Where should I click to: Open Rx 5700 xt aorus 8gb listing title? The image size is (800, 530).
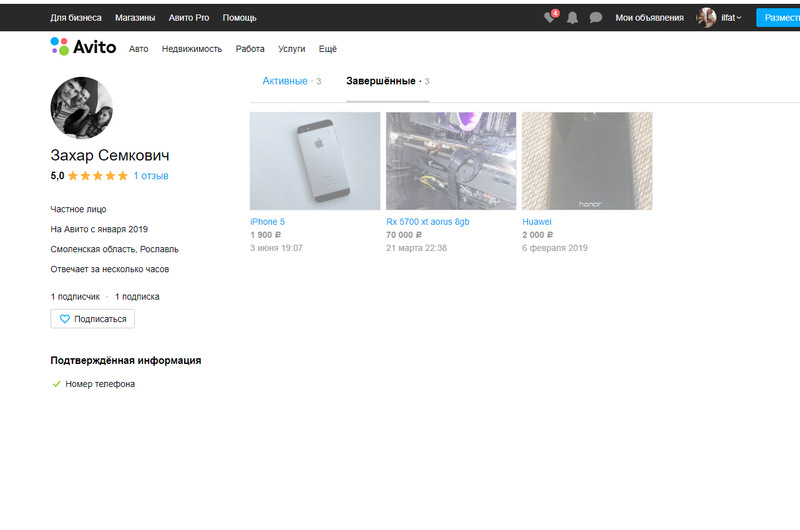(x=427, y=221)
